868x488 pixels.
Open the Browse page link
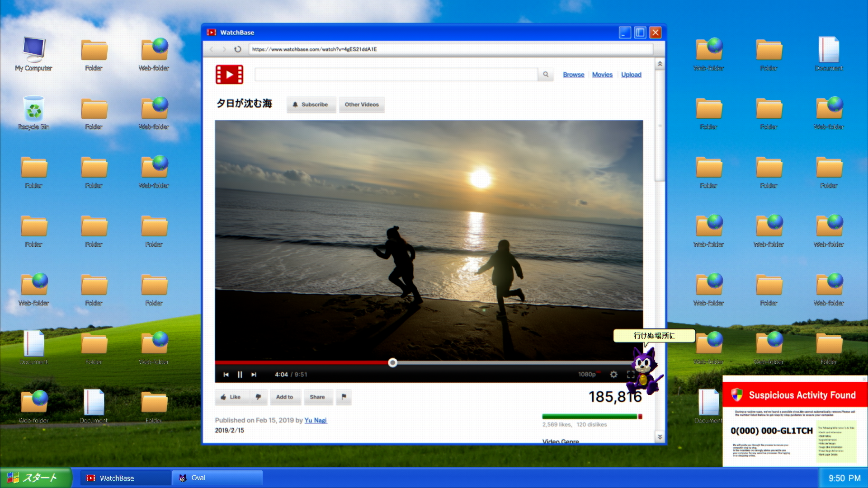point(573,75)
